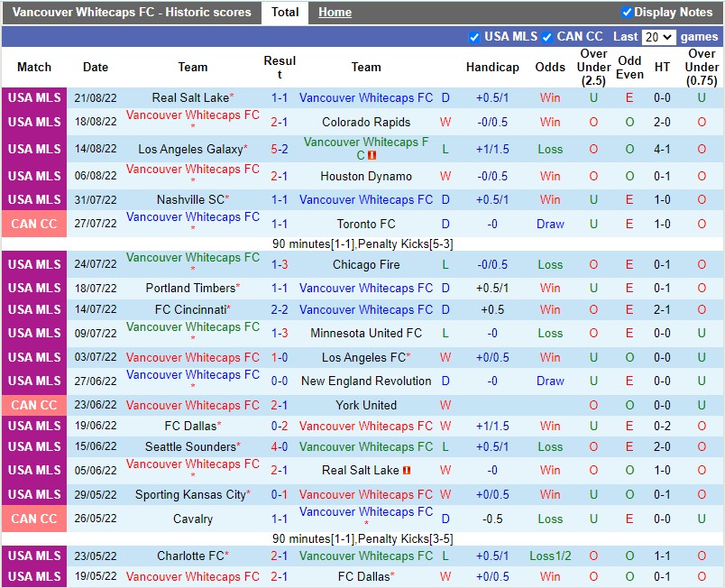
Task: Switch to the Home tab
Action: (335, 13)
